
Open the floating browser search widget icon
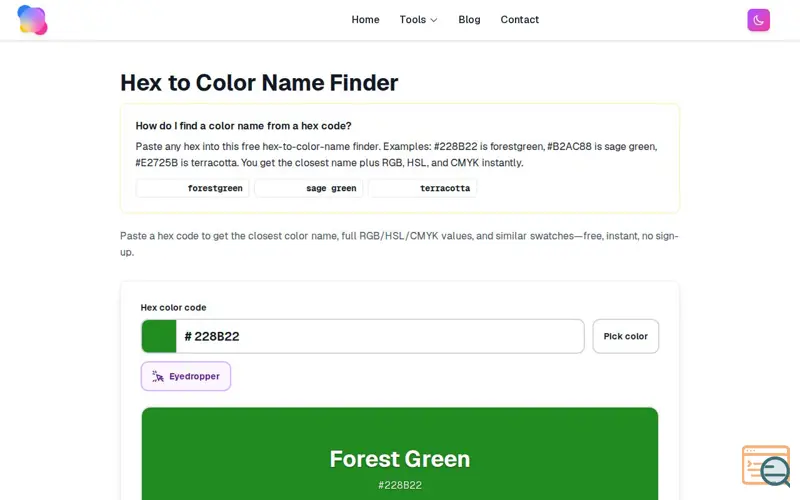[766, 466]
